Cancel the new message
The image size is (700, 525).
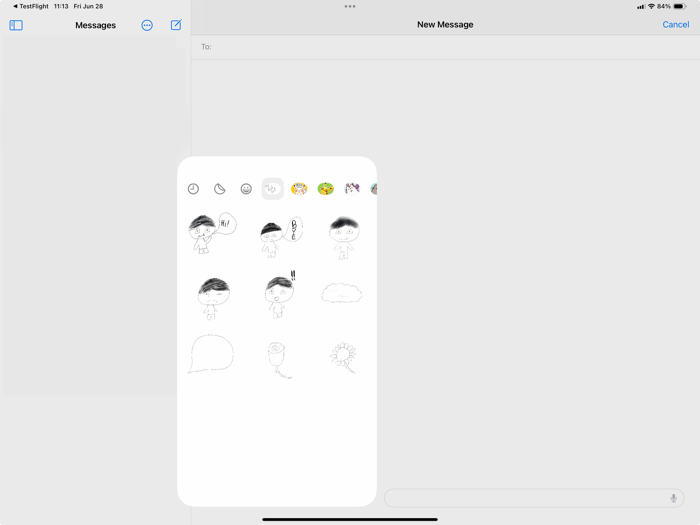pyautogui.click(x=675, y=25)
